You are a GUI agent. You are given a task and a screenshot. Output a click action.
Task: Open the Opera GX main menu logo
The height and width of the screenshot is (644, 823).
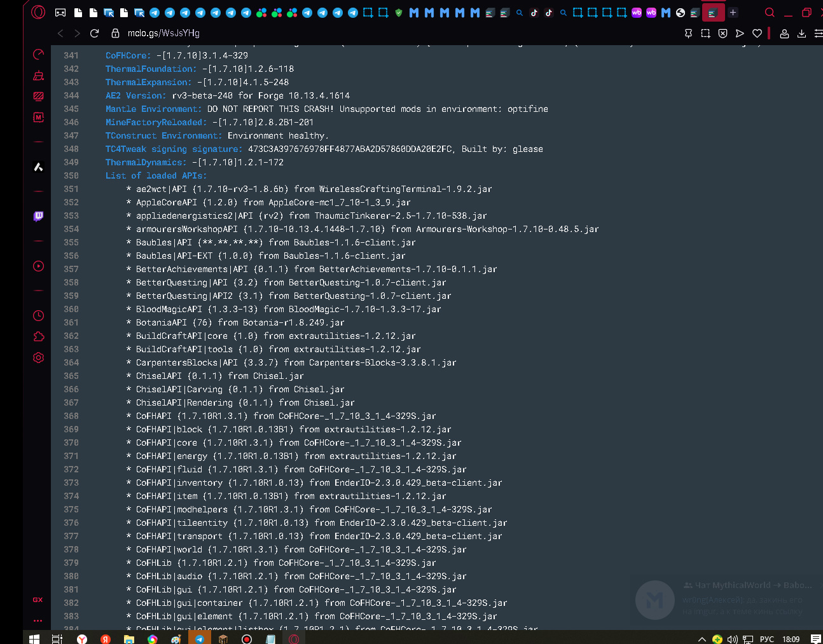[38, 12]
